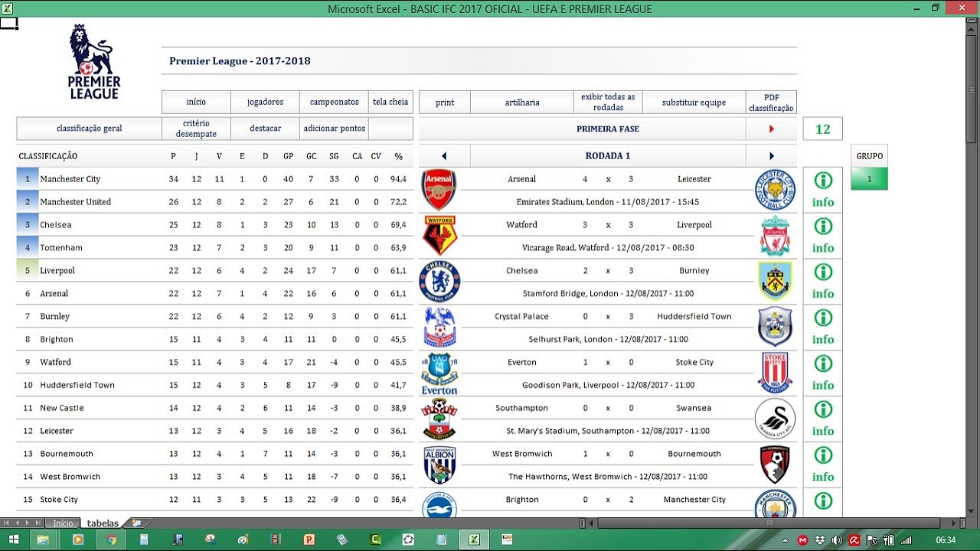The width and height of the screenshot is (980, 551).
Task: Open the jogadores section
Action: 265,102
